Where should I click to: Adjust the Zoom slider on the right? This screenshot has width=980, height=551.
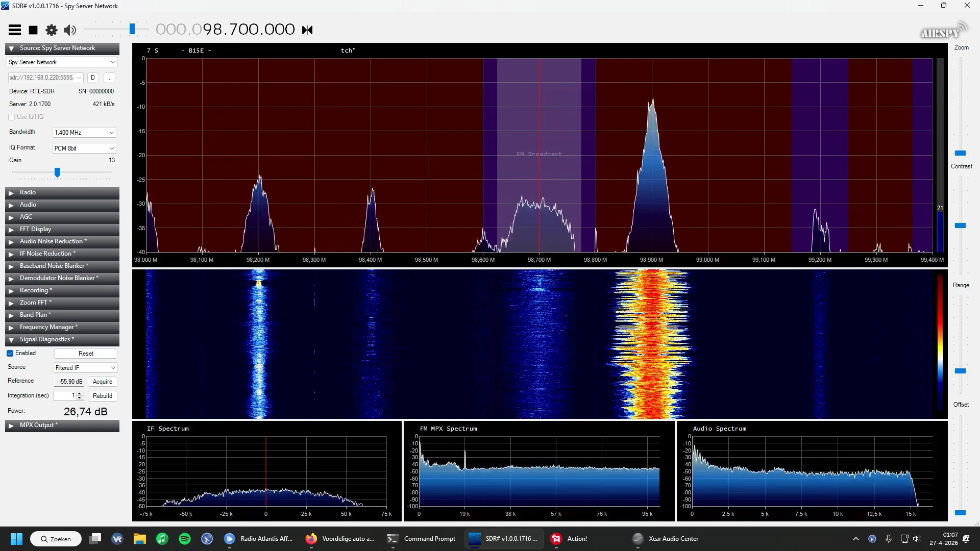click(960, 153)
